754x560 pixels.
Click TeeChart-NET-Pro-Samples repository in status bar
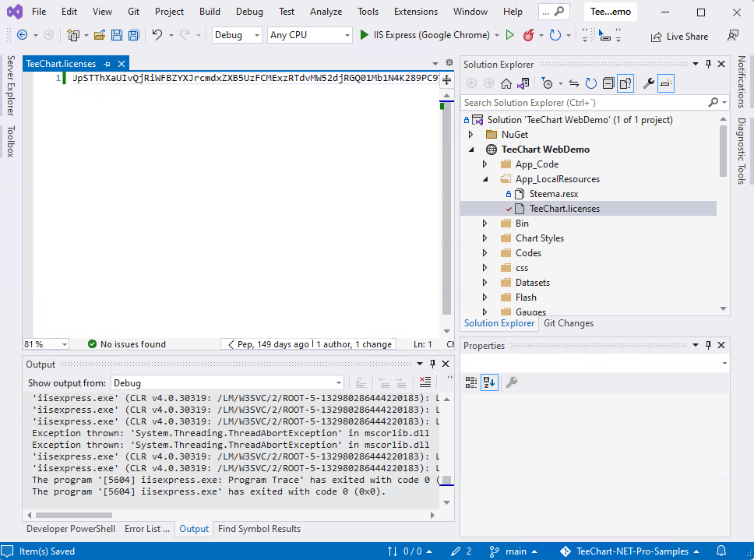coord(629,551)
